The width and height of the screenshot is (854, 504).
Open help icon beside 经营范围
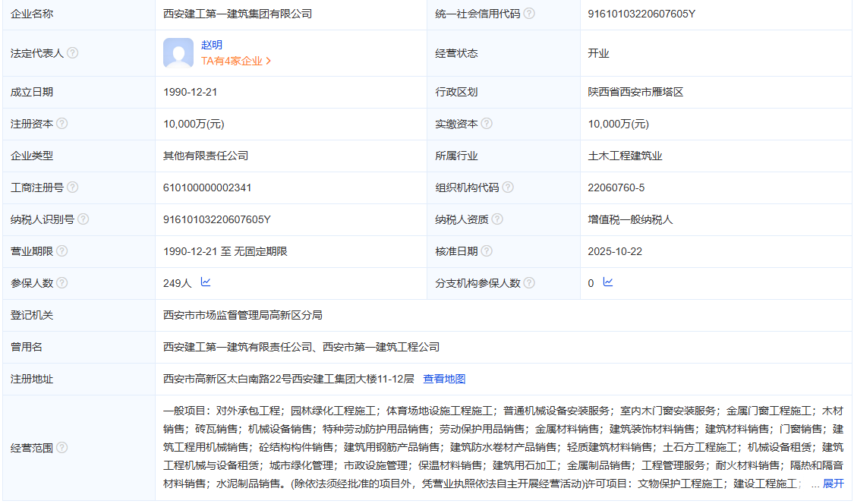tap(62, 447)
